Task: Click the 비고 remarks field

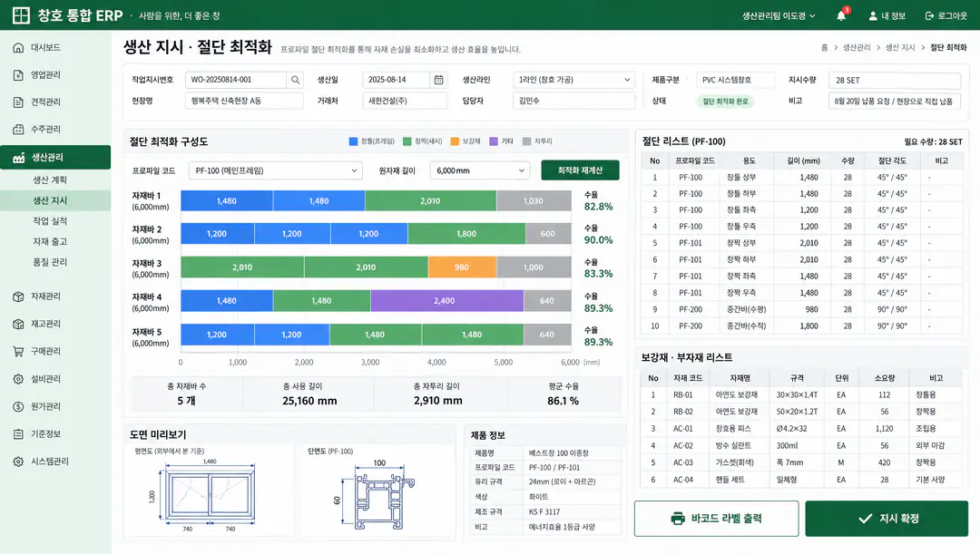Action: pyautogui.click(x=895, y=101)
